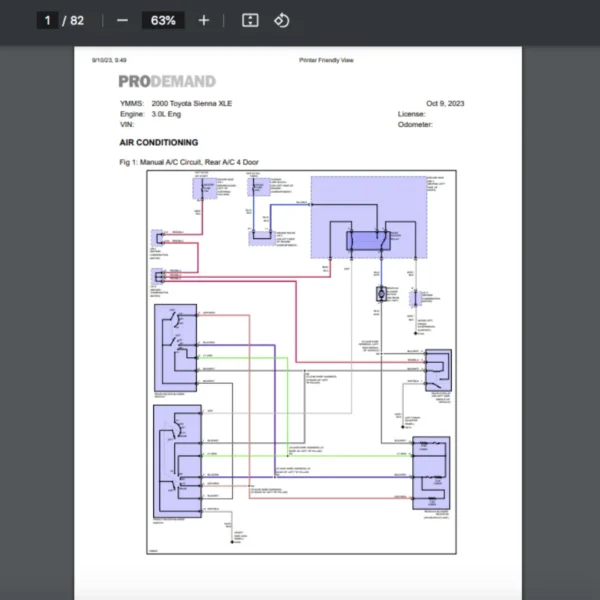Image resolution: width=600 pixels, height=600 pixels.
Task: Click the total page count 82
Action: pyautogui.click(x=77, y=20)
